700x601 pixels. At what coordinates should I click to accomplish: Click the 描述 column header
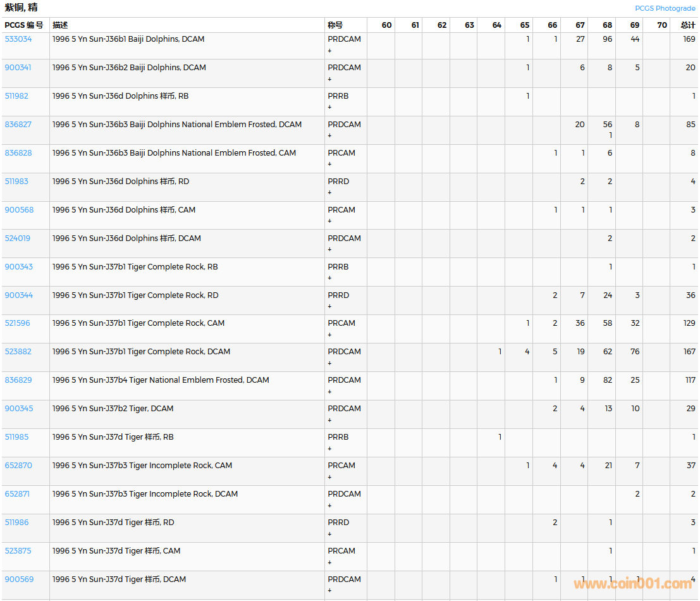[x=60, y=25]
